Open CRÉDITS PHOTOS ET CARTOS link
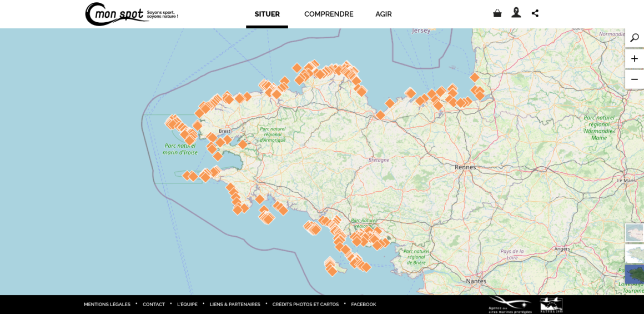 305,305
